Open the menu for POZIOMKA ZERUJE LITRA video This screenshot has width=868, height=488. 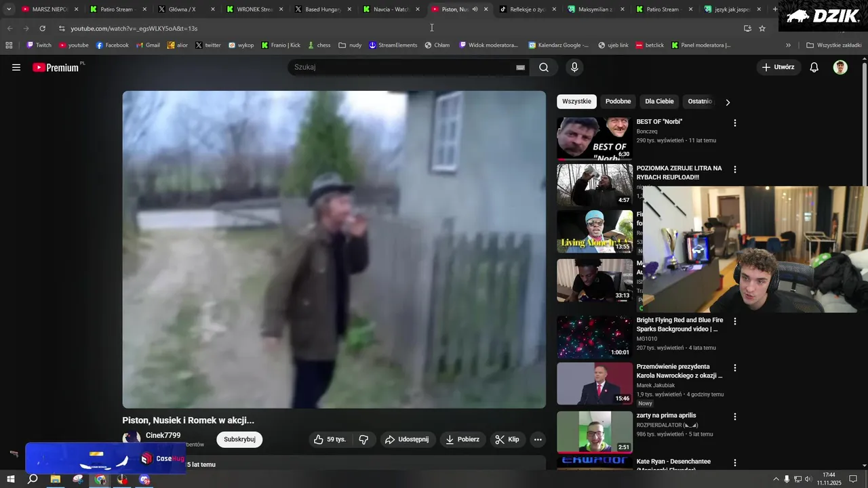(734, 169)
